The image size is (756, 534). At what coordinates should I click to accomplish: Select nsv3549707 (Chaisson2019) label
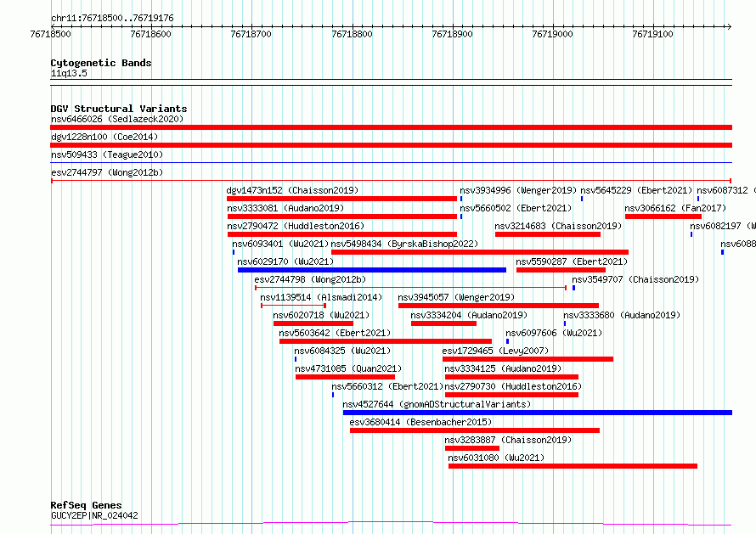coord(635,279)
